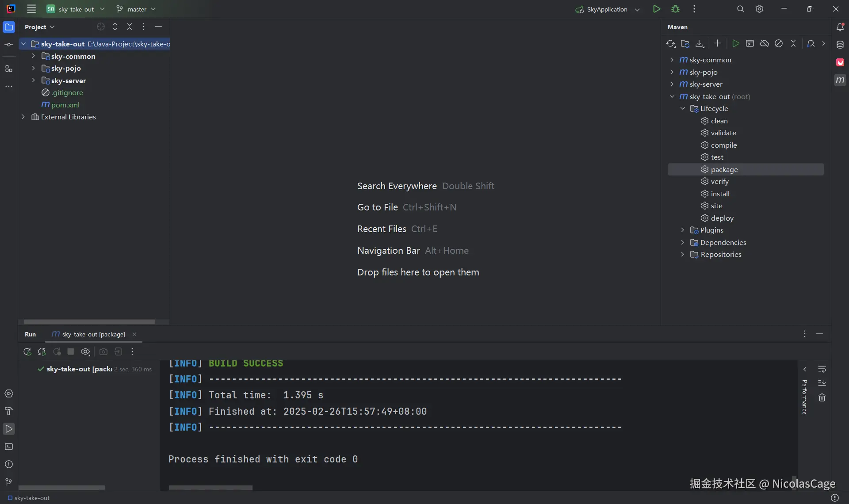Toggle soft-wrap in Run console
Image resolution: width=849 pixels, height=504 pixels.
[822, 369]
